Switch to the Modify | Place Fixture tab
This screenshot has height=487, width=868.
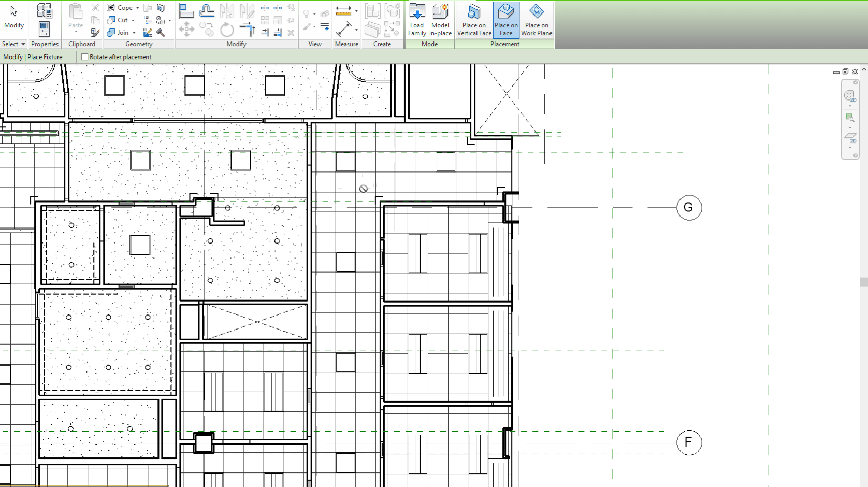(34, 56)
